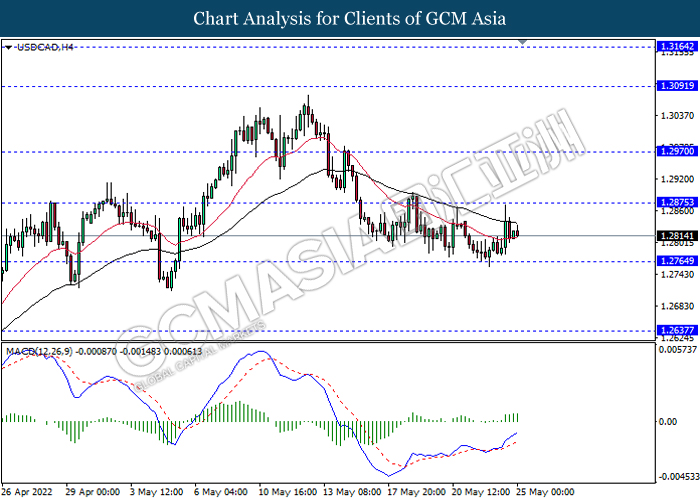
Task: Click the MACD zero line label 0.00
Action: tap(667, 421)
